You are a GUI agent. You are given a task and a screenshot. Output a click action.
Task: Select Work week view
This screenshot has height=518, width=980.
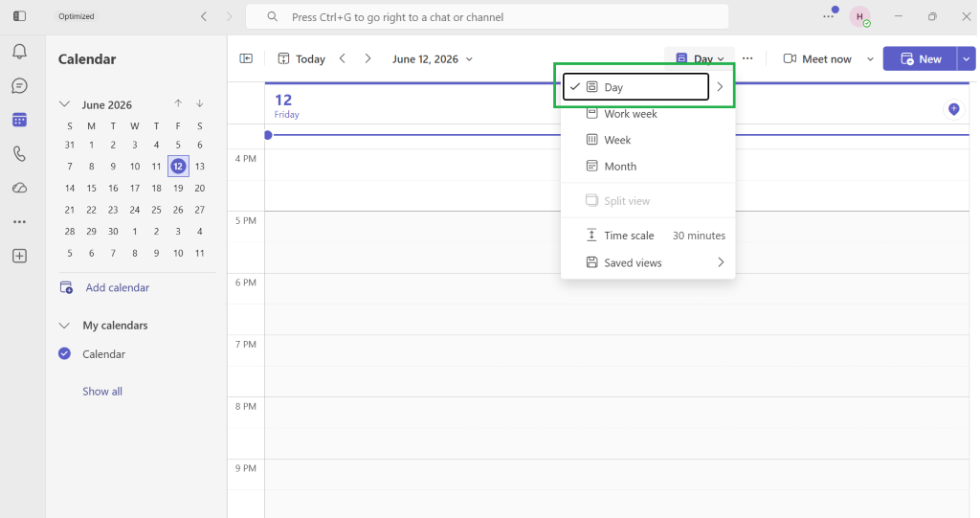tap(648, 114)
